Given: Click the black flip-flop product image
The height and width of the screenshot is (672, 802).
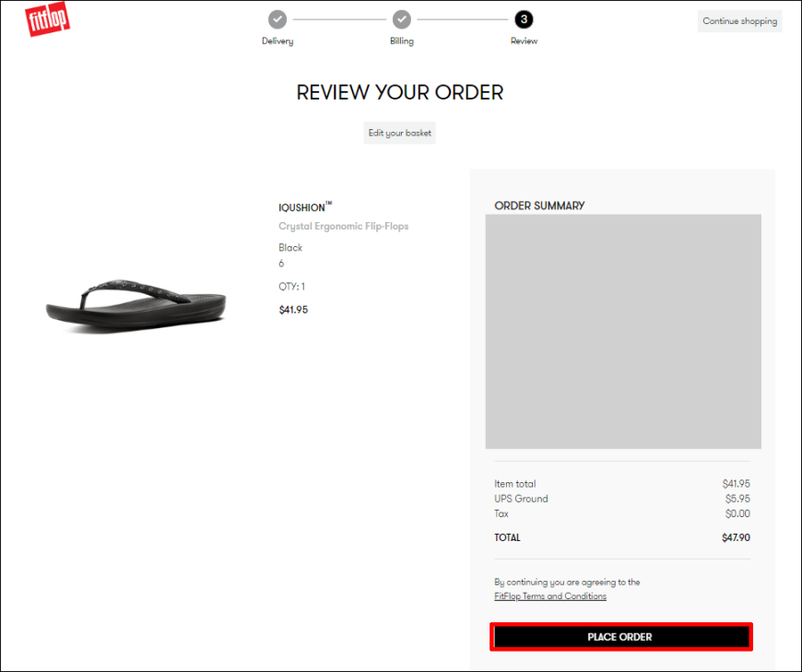Looking at the screenshot, I should [136, 305].
